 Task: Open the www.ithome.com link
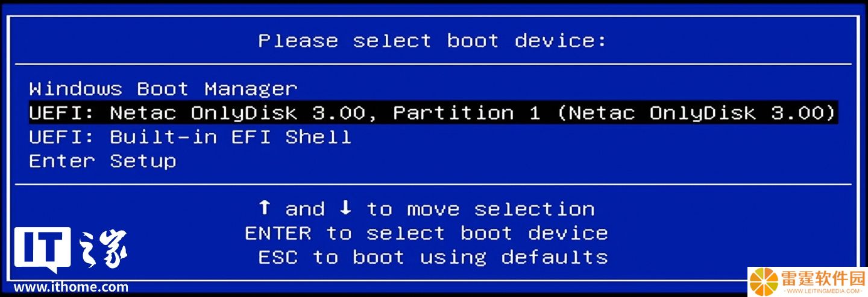(x=71, y=287)
